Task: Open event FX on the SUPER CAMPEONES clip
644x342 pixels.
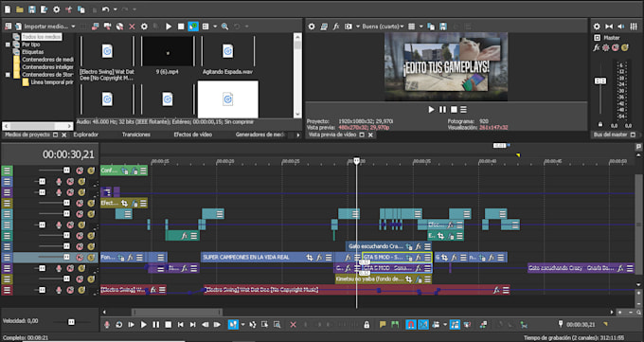Action: tap(319, 258)
